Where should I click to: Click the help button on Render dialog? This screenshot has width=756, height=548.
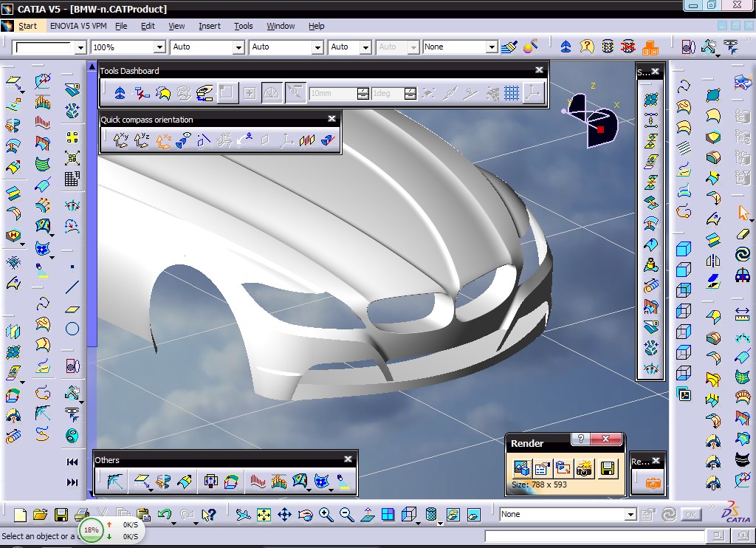[x=581, y=439]
